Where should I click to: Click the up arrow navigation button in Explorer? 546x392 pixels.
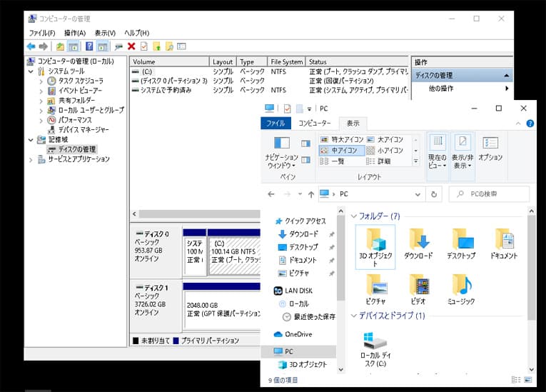(x=311, y=194)
